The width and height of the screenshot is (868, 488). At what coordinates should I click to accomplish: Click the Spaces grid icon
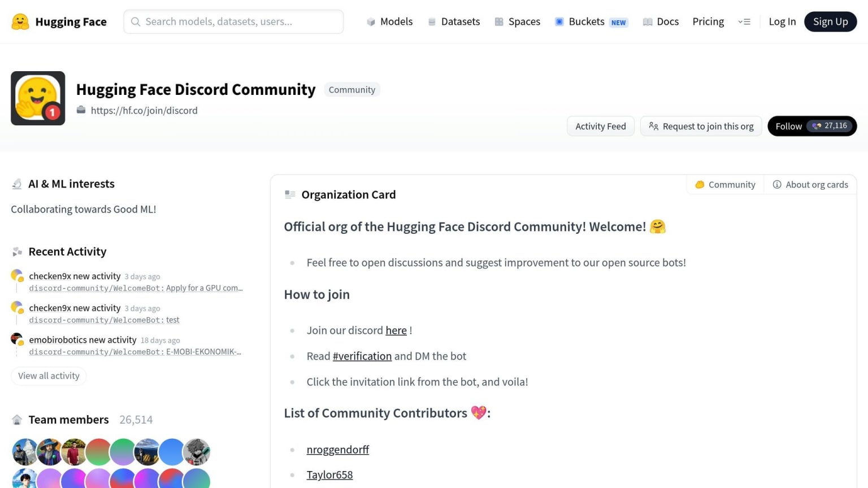pos(499,21)
